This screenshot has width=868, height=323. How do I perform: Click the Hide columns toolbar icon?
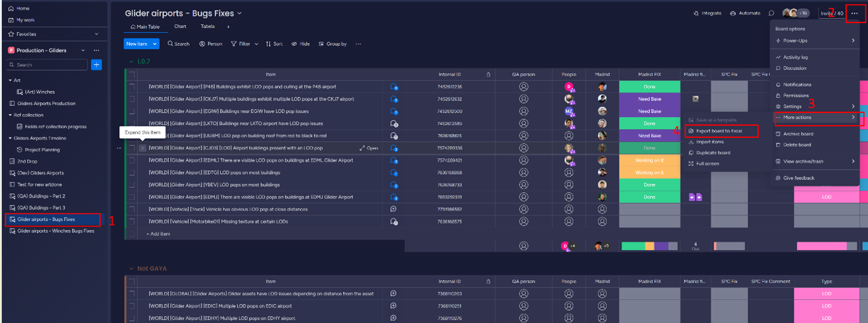pos(300,44)
